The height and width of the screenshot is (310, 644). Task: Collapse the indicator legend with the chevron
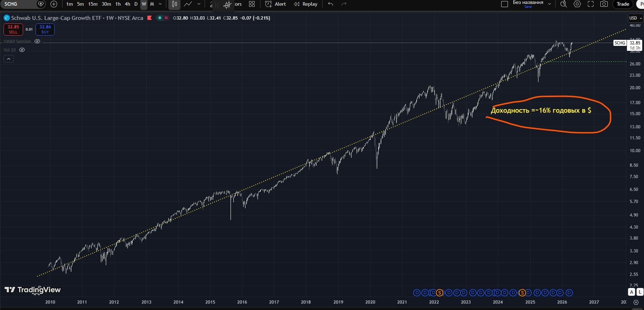click(x=9, y=59)
